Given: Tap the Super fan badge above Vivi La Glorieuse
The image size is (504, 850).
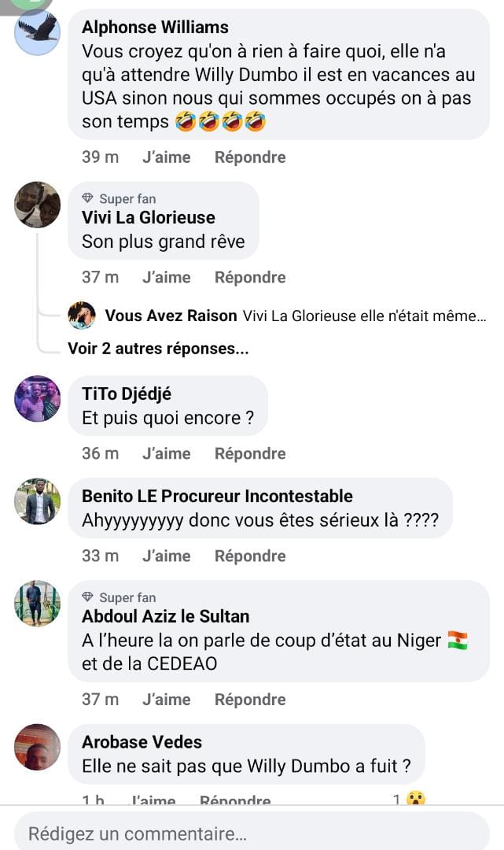Looking at the screenshot, I should 120,199.
